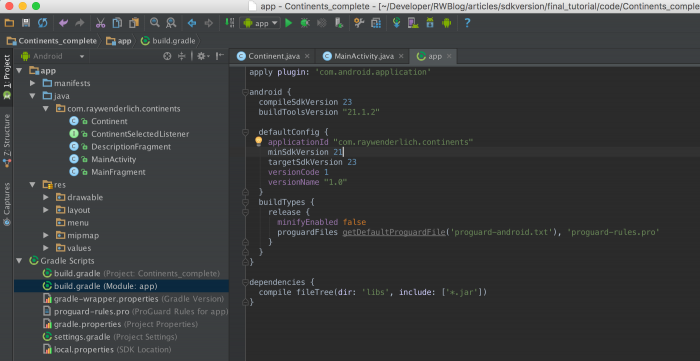Open project panel settings gear
This screenshot has width=700, height=361.
[x=203, y=56]
